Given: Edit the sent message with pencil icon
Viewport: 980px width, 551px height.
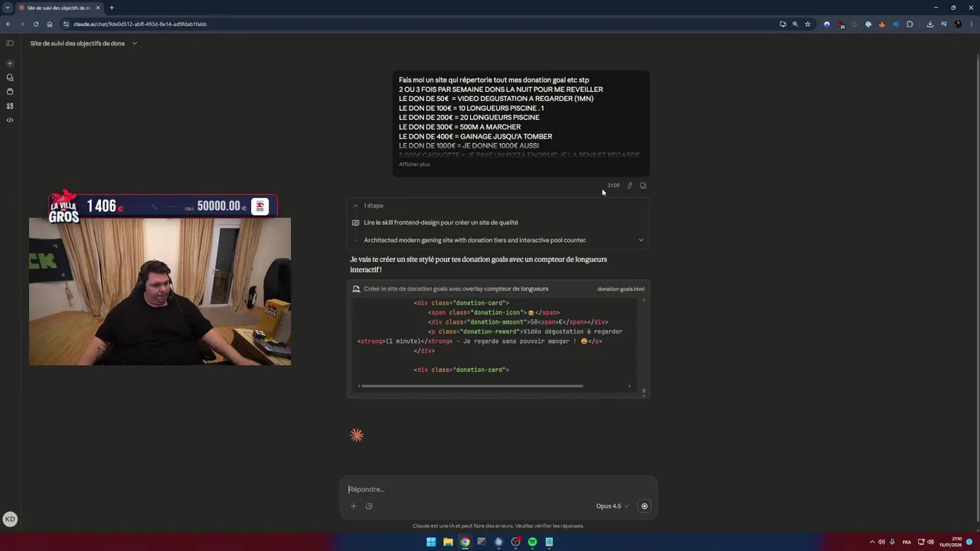Looking at the screenshot, I should point(629,185).
